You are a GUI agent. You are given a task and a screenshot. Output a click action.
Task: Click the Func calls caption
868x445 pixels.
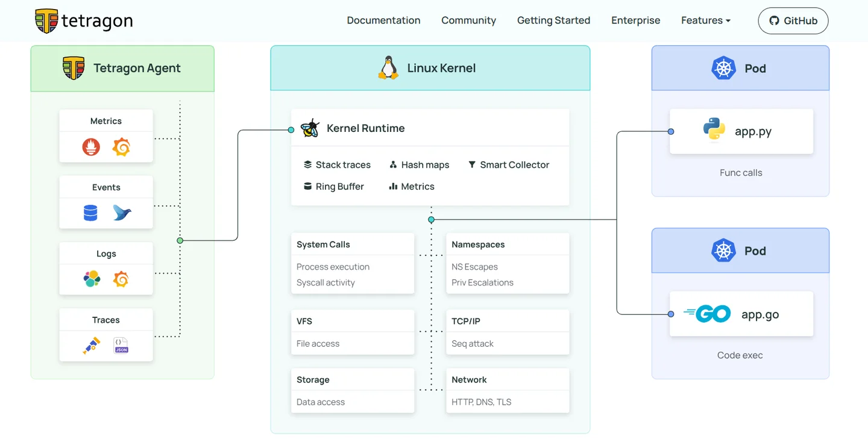[741, 173]
